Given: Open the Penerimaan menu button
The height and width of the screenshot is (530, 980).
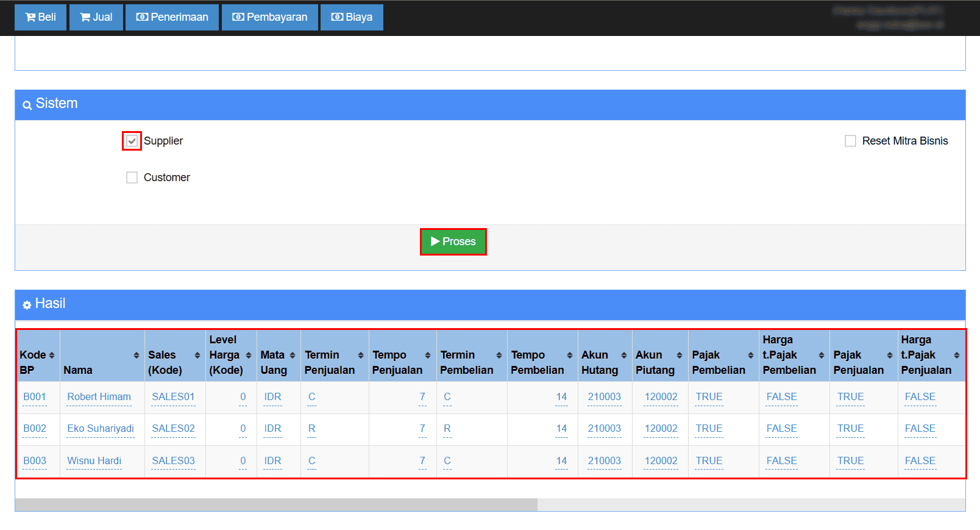Looking at the screenshot, I should (172, 17).
